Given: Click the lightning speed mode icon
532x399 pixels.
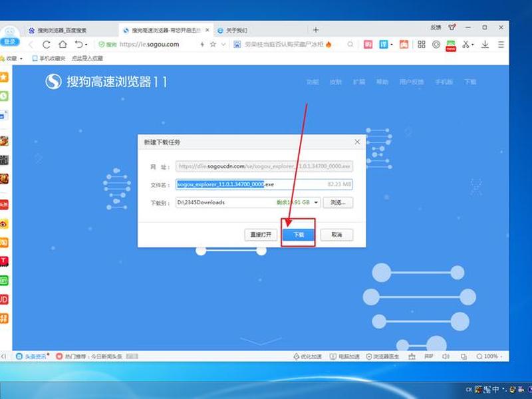Looking at the screenshot, I should [x=202, y=45].
